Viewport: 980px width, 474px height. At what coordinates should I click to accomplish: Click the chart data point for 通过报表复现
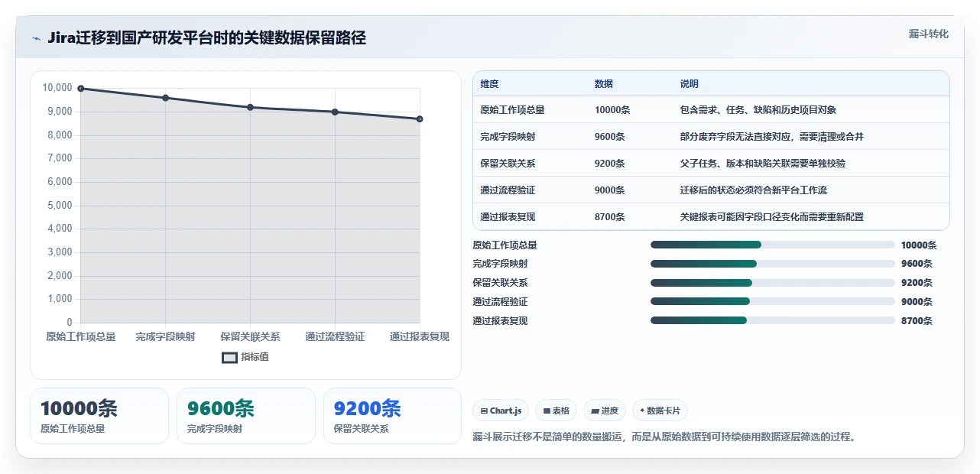420,119
